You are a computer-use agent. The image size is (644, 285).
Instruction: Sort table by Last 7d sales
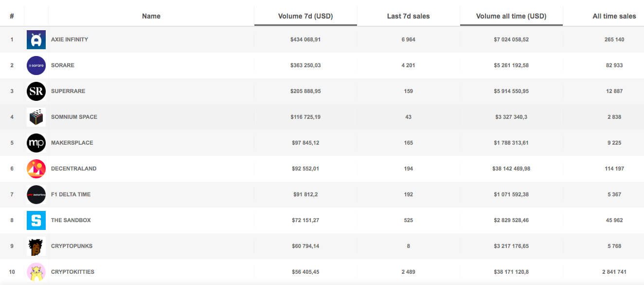click(x=409, y=16)
